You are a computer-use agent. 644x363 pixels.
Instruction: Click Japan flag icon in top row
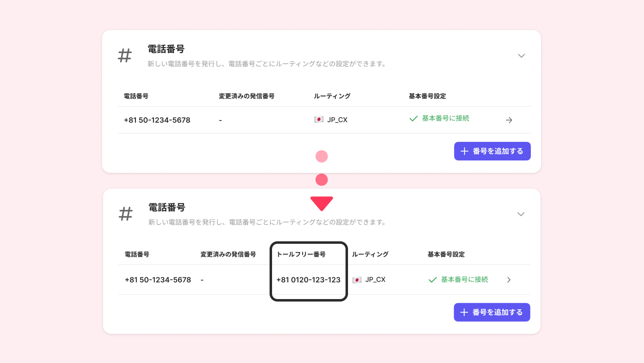pos(319,120)
